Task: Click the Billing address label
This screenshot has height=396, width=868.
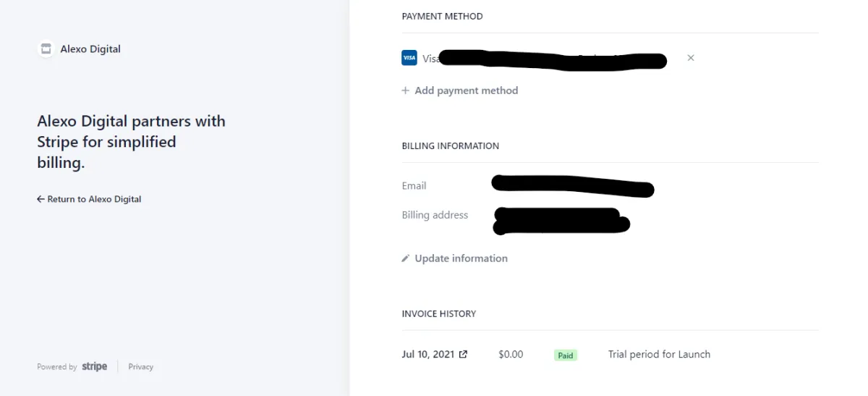Action: (x=435, y=215)
